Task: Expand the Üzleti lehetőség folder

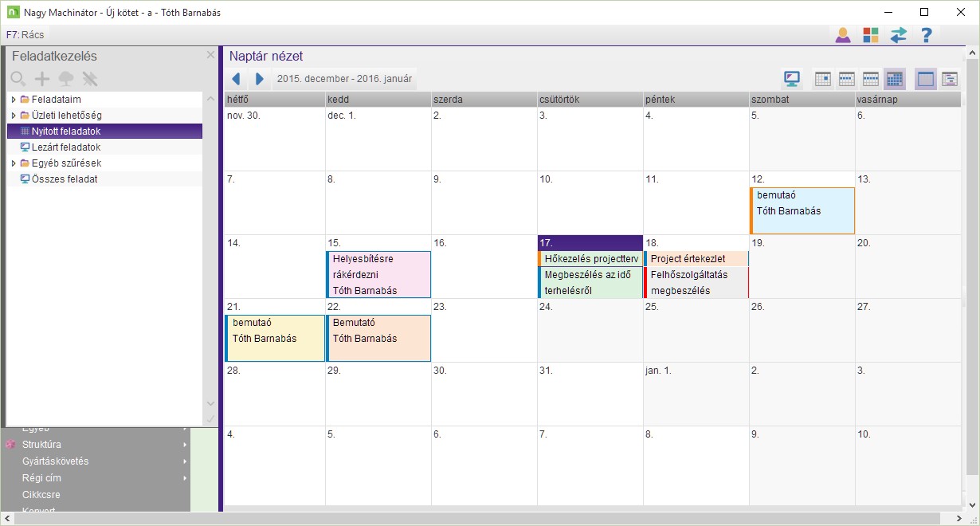Action: [14, 116]
